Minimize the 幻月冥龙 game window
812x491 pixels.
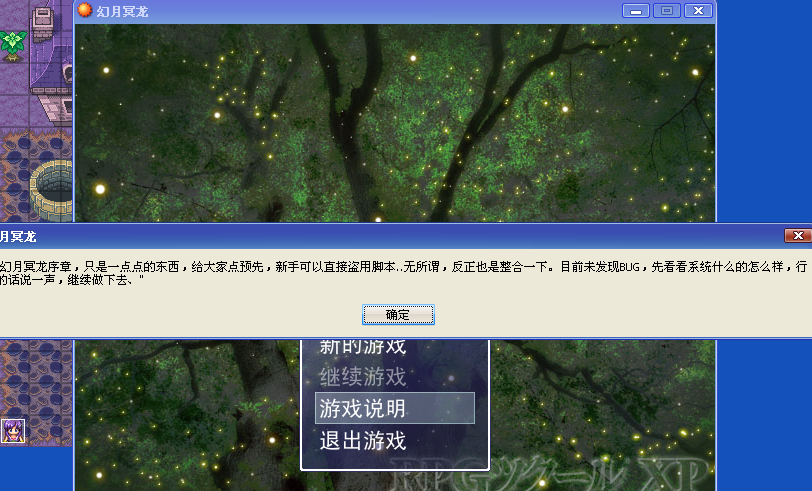(x=635, y=10)
